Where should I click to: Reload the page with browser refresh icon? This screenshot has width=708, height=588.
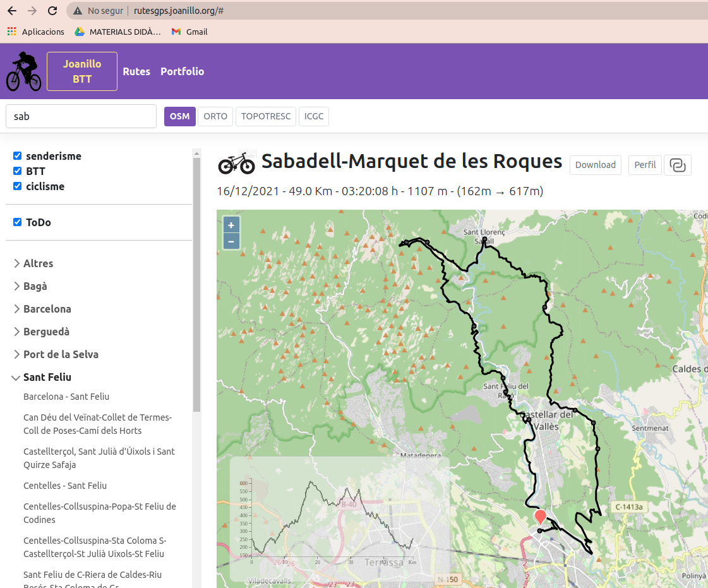(x=52, y=11)
